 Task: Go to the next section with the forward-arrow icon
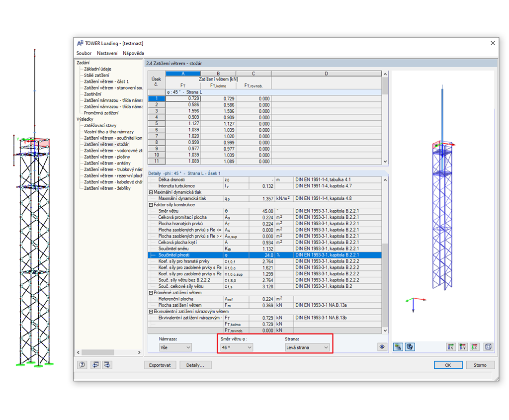click(x=106, y=365)
